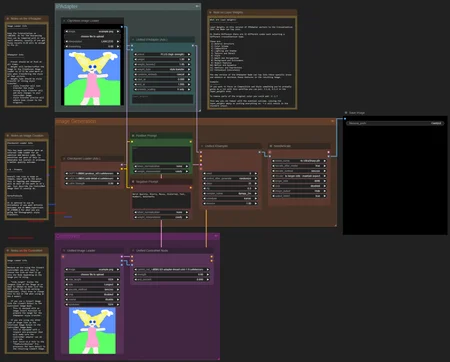Open the weight_type style transfer dropdown
The height and width of the screenshot is (362, 450).
point(162,69)
